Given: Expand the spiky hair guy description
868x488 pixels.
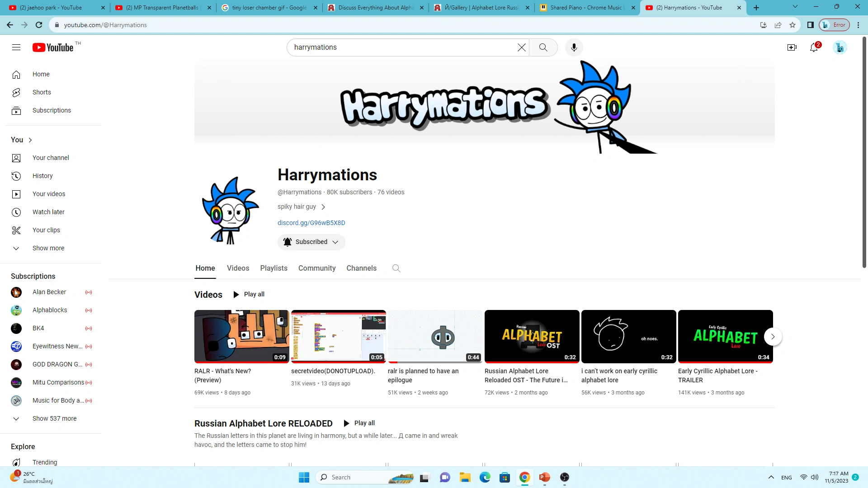Looking at the screenshot, I should click(x=323, y=207).
